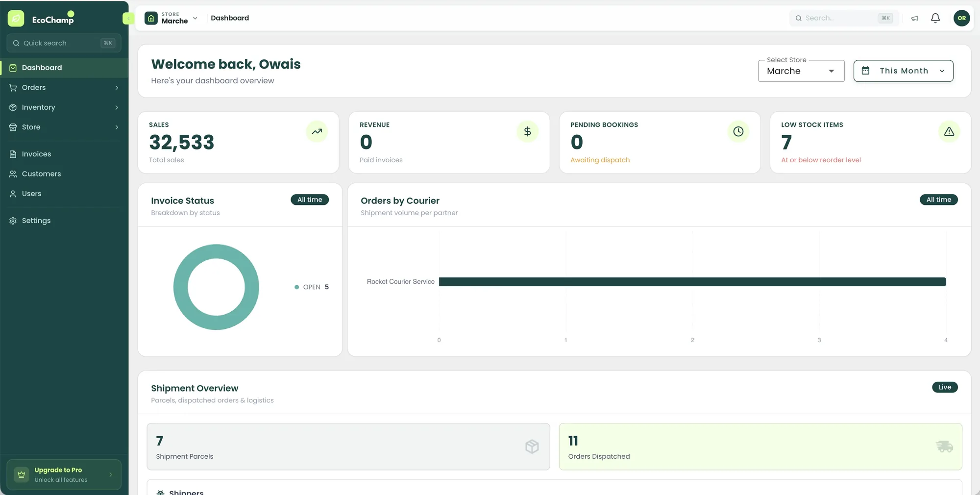This screenshot has height=495, width=980.
Task: Click the EcoChamp leaf logo icon
Action: tap(16, 19)
